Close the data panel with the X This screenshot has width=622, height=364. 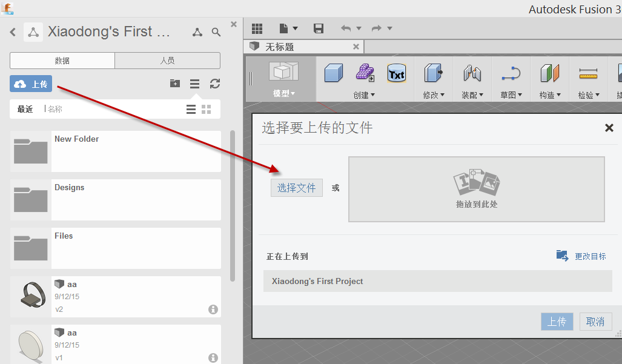234,24
